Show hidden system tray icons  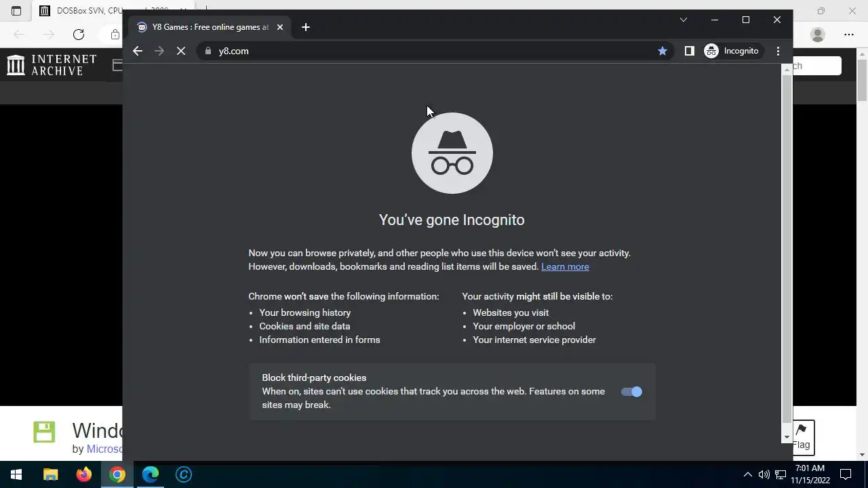pos(747,474)
